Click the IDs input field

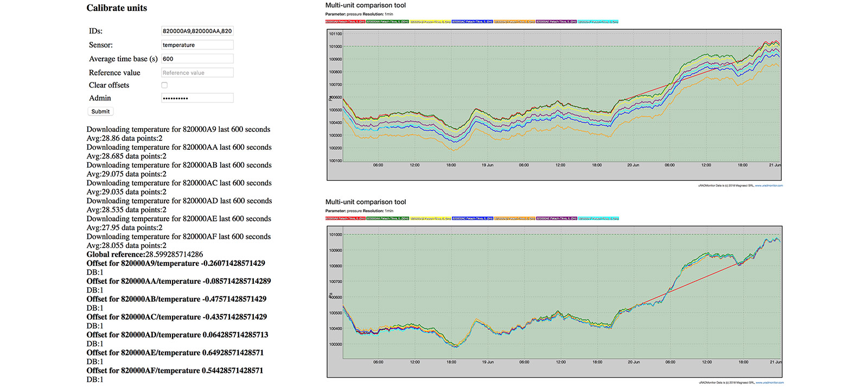click(x=197, y=31)
